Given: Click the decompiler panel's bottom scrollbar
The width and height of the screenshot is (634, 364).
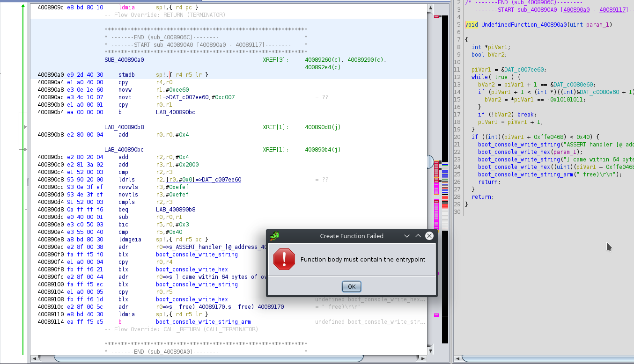Looking at the screenshot, I should click(x=543, y=360).
